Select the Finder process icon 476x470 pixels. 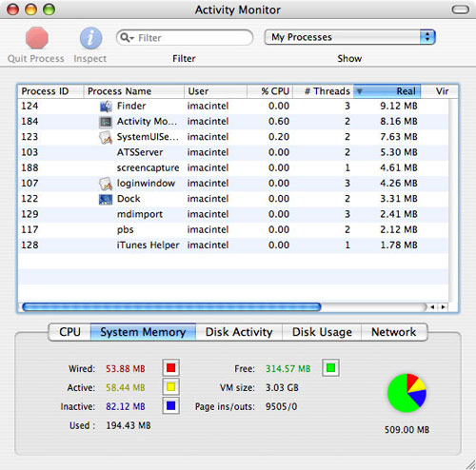106,107
